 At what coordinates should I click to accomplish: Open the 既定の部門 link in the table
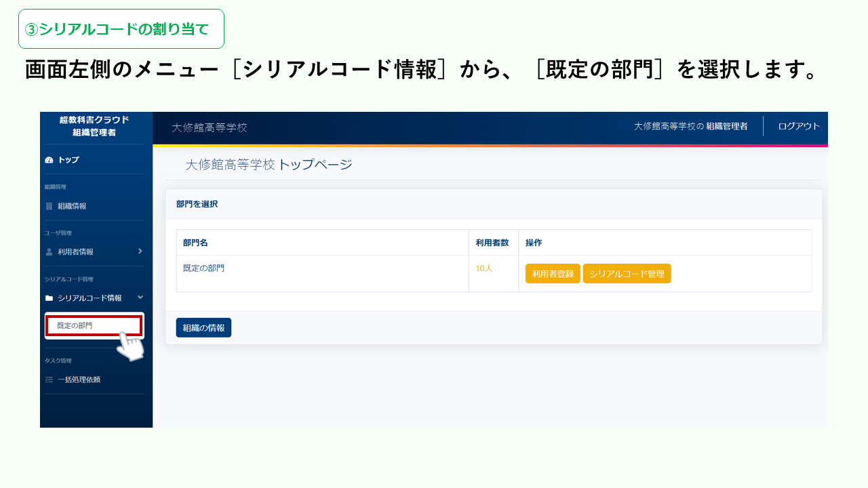click(x=203, y=268)
